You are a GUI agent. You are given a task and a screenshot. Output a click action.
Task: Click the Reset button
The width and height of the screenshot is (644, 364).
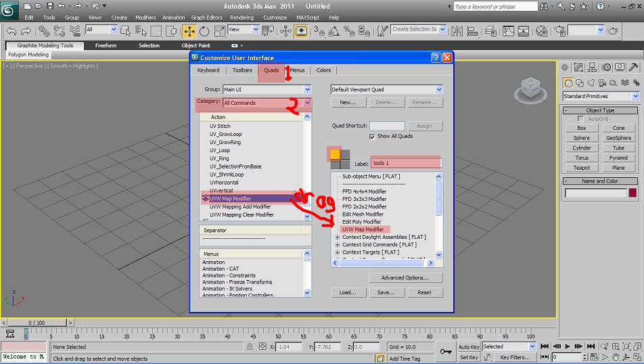[x=424, y=292]
